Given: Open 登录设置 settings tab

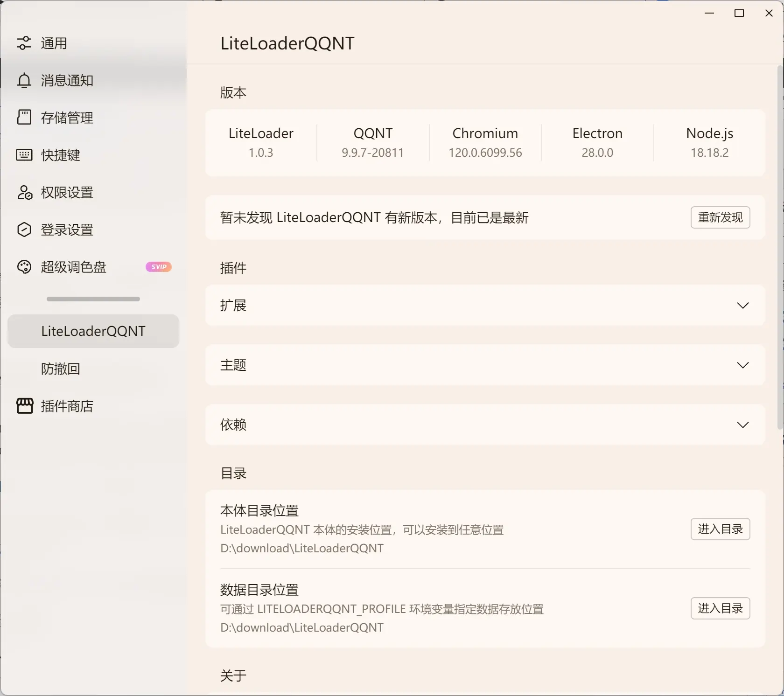Looking at the screenshot, I should 93,230.
